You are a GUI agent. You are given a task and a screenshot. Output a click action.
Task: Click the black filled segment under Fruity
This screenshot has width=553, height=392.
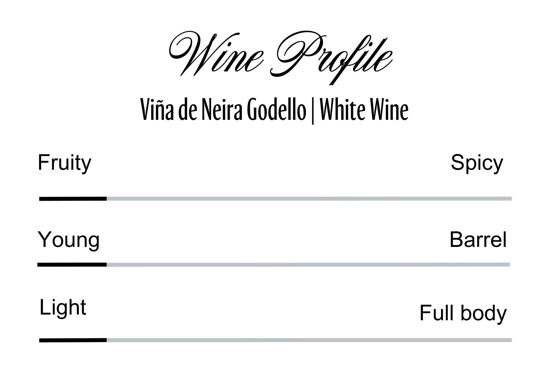click(x=73, y=199)
